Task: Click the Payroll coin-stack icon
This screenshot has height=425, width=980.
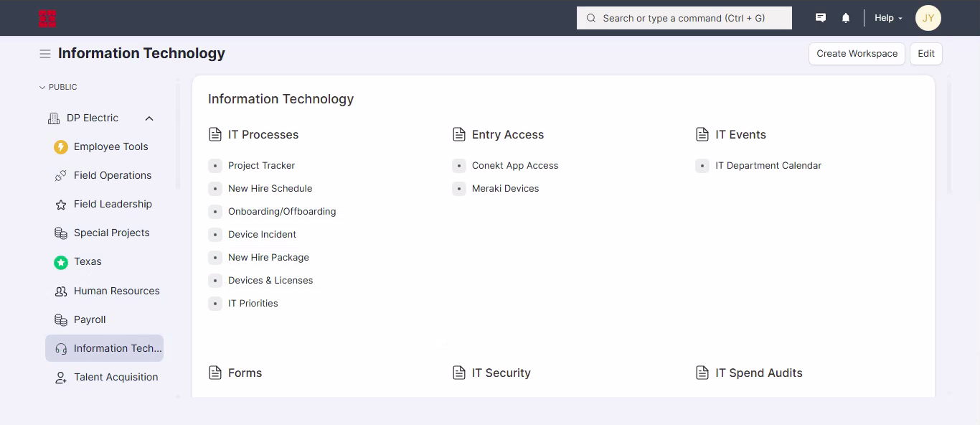Action: click(x=61, y=320)
